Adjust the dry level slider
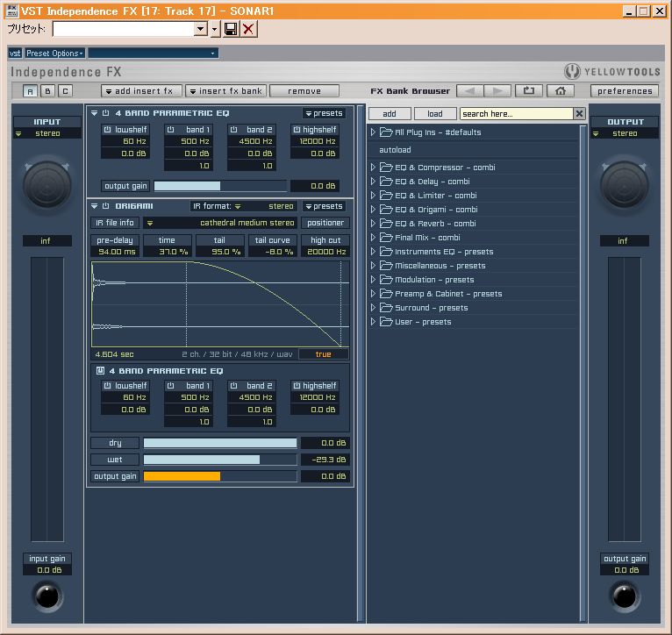 click(x=220, y=443)
